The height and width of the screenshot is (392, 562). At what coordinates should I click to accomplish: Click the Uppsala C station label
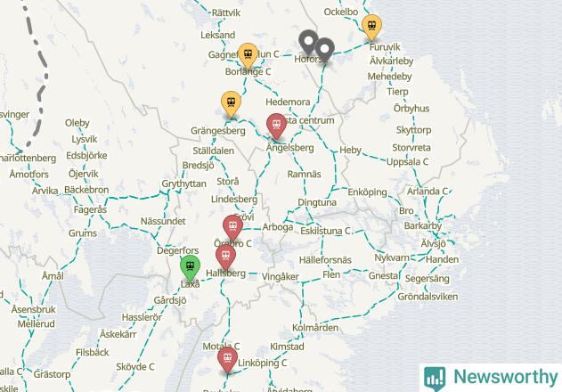coord(408,162)
